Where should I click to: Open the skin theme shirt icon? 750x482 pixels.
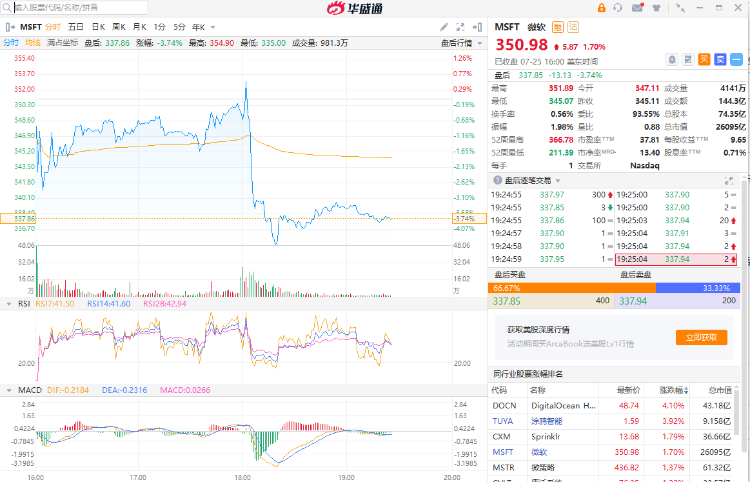[x=656, y=7]
